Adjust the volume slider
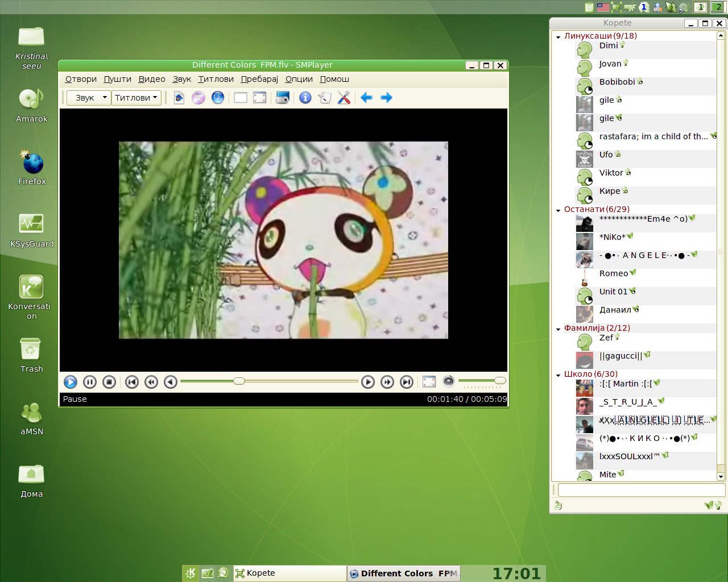This screenshot has height=582, width=728. click(x=482, y=381)
